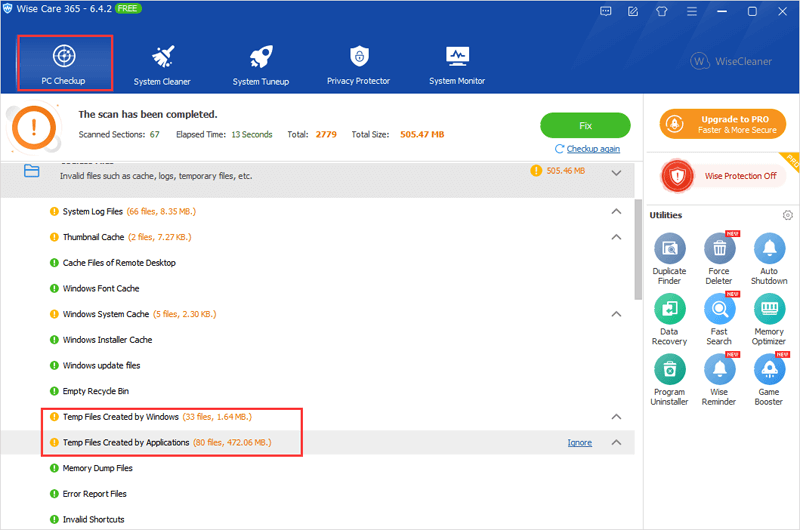This screenshot has height=530, width=800.
Task: Open the PC Checkup tab
Action: point(64,63)
